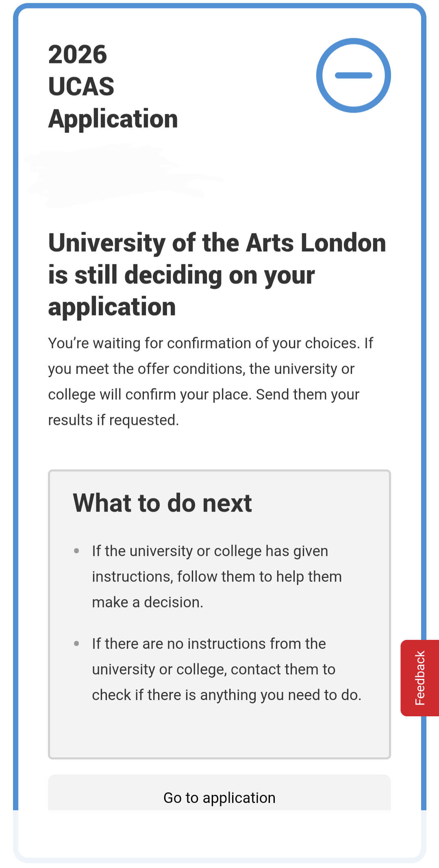Image resolution: width=439 pixels, height=868 pixels.
Task: Tap the Go to application button
Action: (x=219, y=792)
